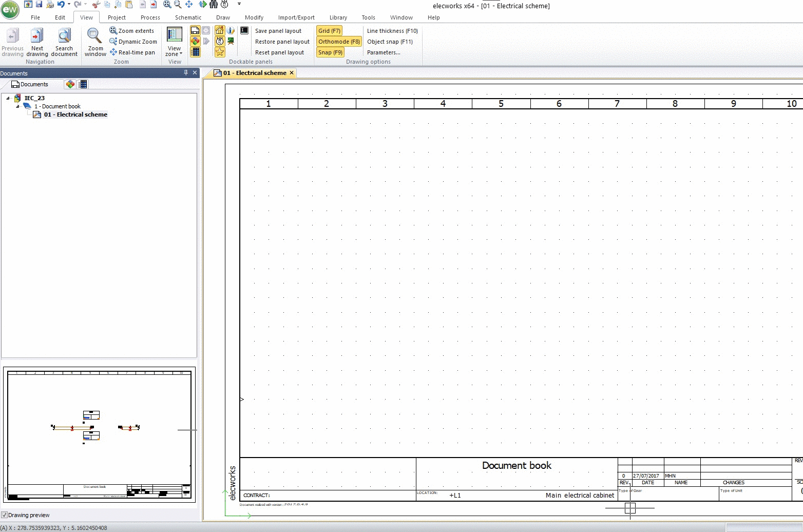Toggle the house icon dockable panel

(x=220, y=31)
